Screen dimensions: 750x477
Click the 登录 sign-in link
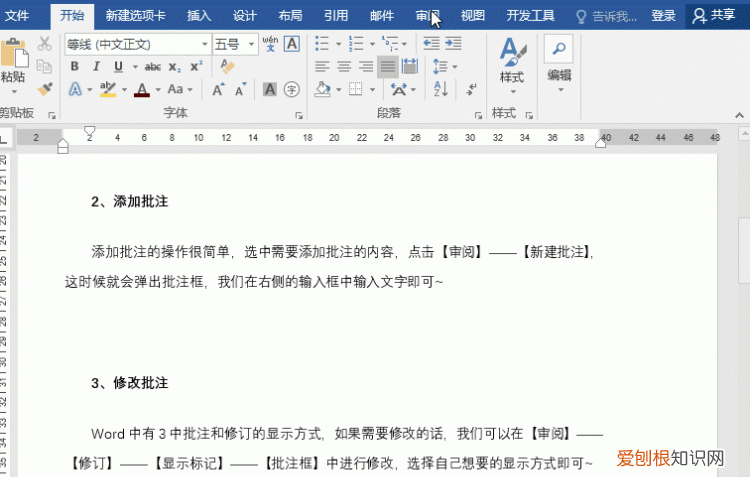pyautogui.click(x=663, y=16)
